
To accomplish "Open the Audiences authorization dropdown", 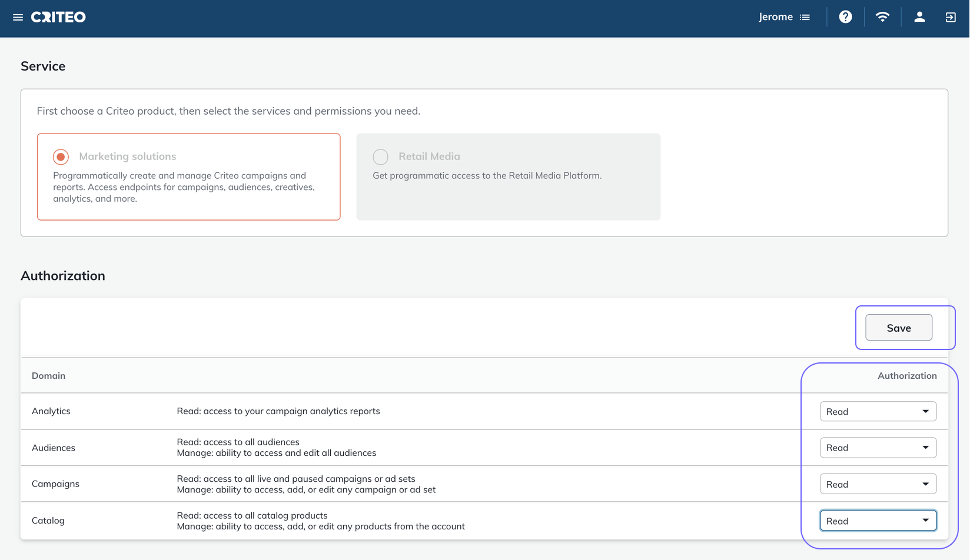I will tap(878, 448).
